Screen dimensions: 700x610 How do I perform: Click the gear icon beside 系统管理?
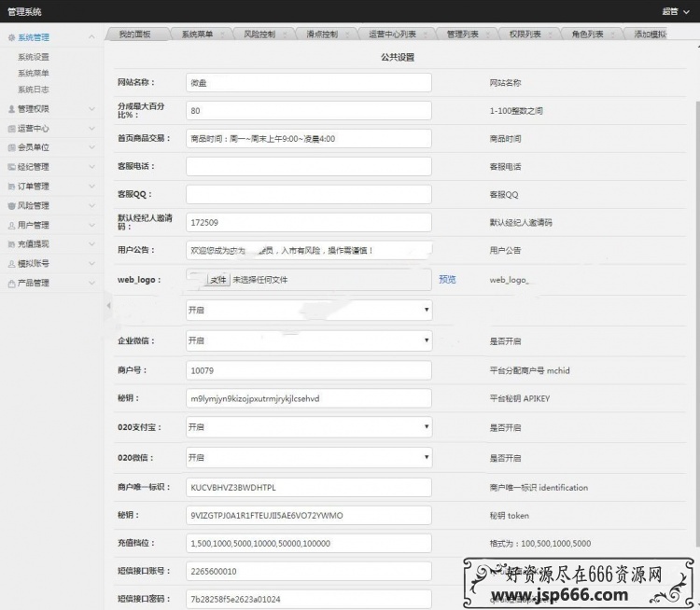point(11,37)
